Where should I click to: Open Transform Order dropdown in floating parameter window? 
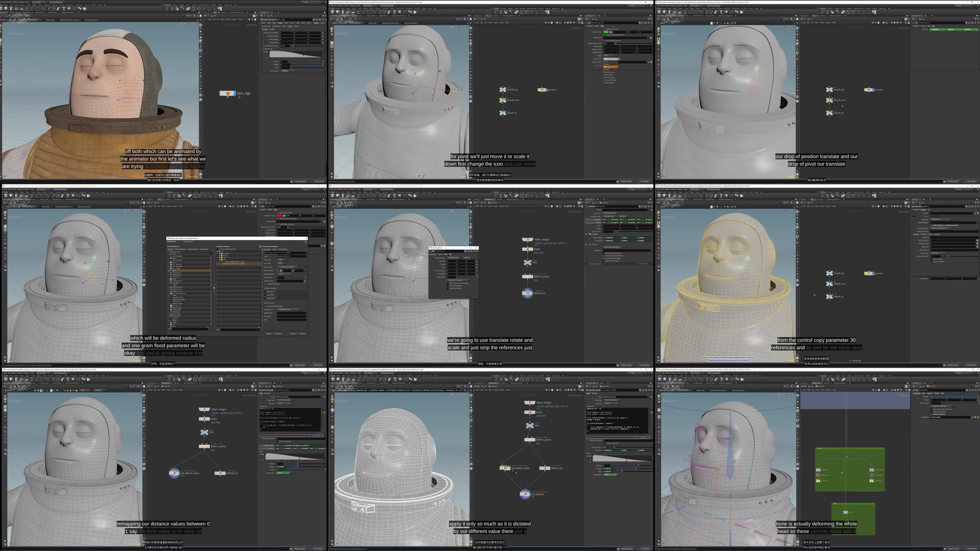tap(454, 257)
